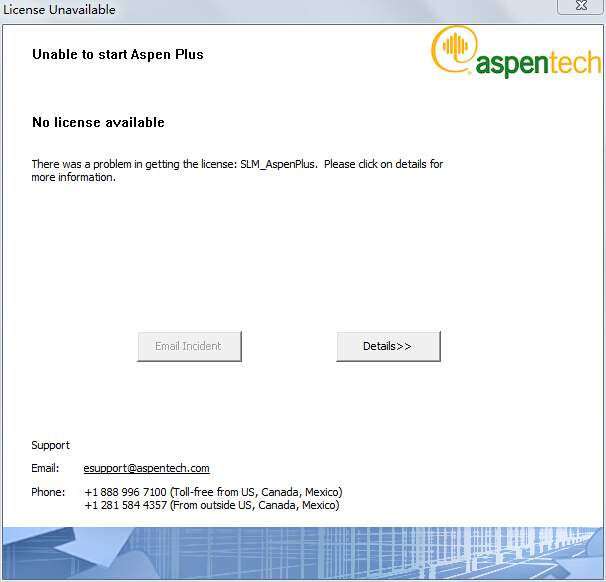
Task: Click the SLM_AspenPlus license problem message
Action: [x=237, y=170]
